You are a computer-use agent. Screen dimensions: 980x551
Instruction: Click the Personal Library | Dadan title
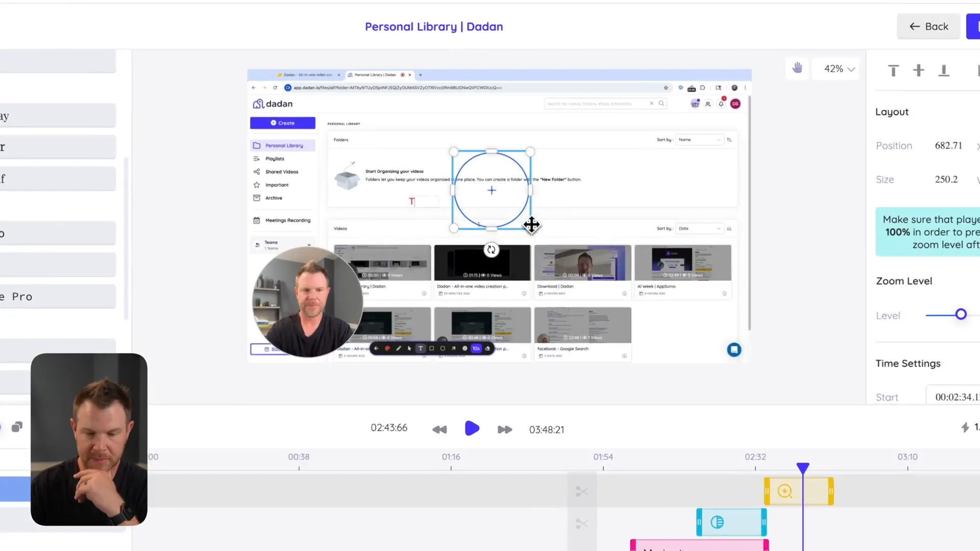(x=434, y=27)
